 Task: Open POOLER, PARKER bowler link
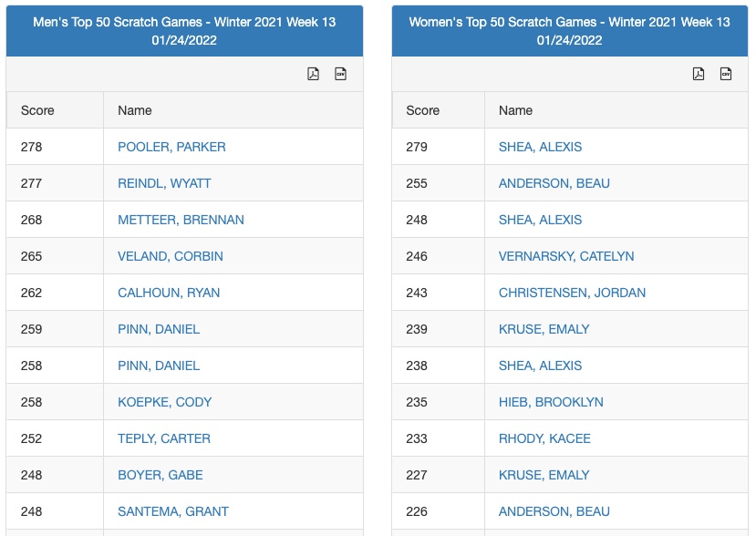tap(171, 147)
